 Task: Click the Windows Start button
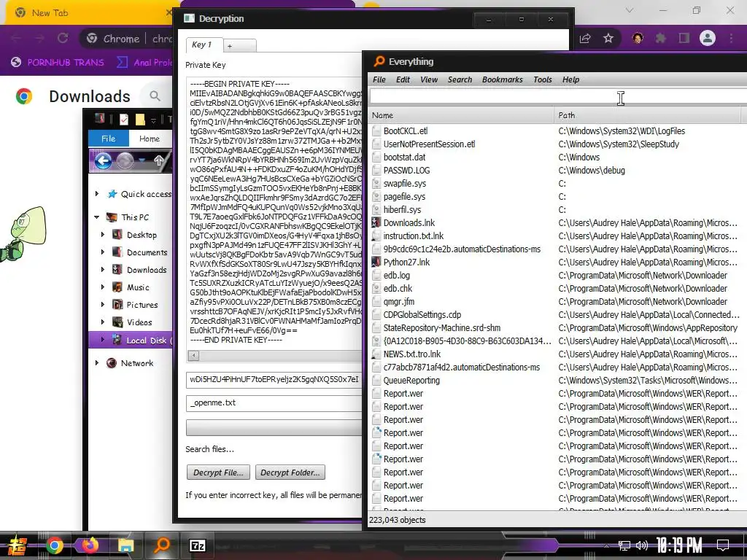tap(18, 545)
